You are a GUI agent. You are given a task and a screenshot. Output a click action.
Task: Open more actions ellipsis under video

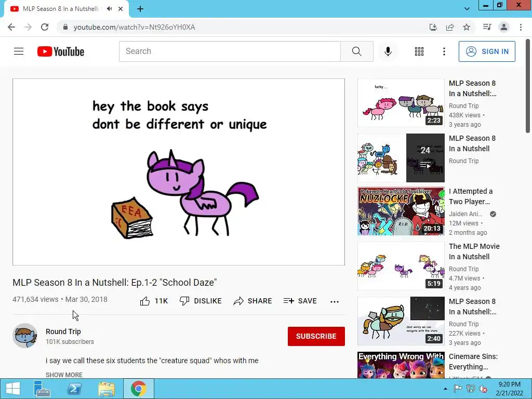click(x=334, y=302)
